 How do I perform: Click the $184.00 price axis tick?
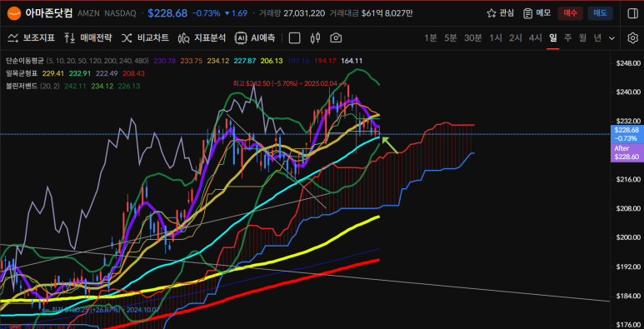tap(629, 296)
